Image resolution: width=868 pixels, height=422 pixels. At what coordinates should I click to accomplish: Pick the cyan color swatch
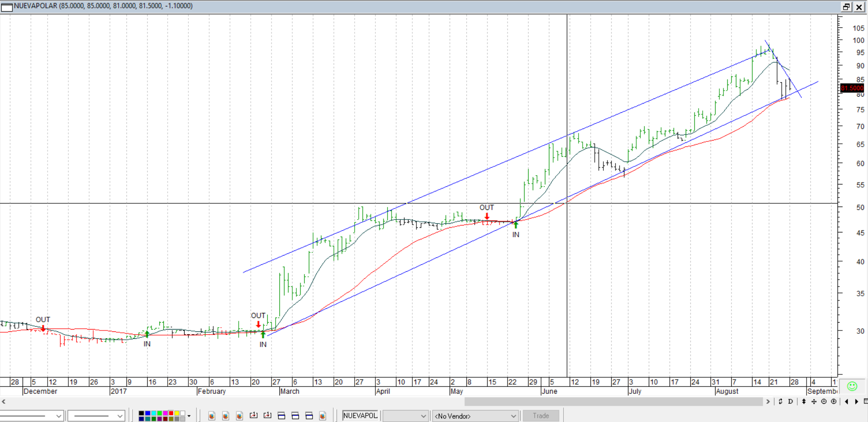(153, 413)
